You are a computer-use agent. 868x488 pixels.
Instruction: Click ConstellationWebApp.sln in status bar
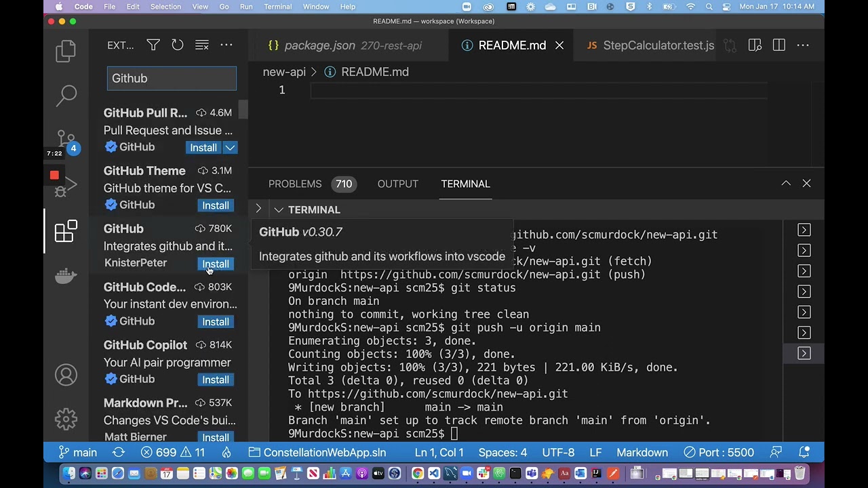(x=317, y=452)
